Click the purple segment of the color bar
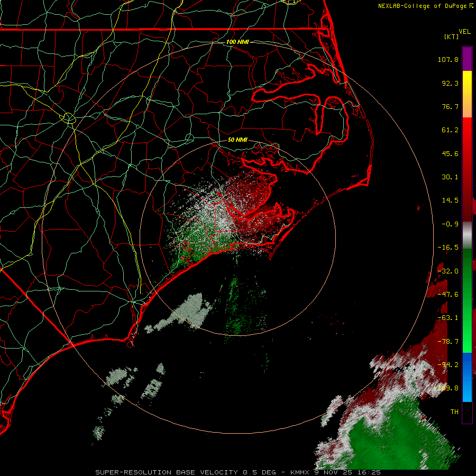The width and height of the screenshot is (476, 476). [x=467, y=59]
